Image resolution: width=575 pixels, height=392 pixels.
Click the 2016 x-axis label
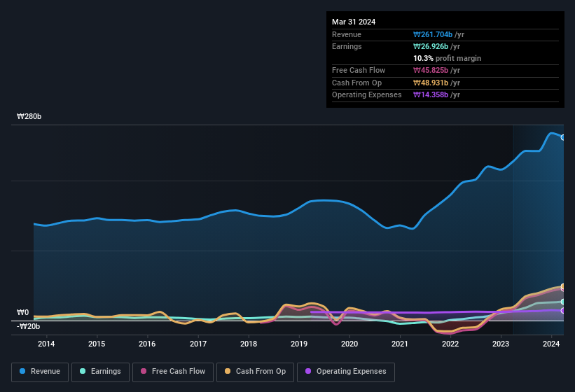pyautogui.click(x=147, y=344)
